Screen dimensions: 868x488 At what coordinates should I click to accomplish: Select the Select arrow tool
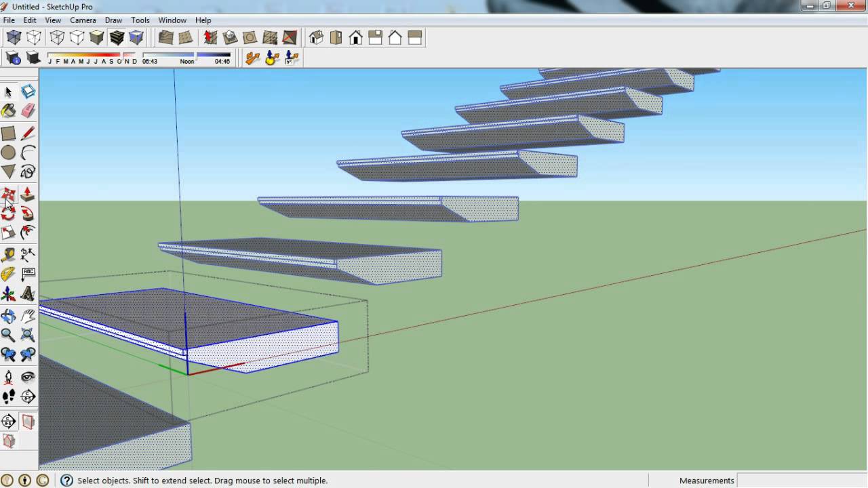coord(8,91)
